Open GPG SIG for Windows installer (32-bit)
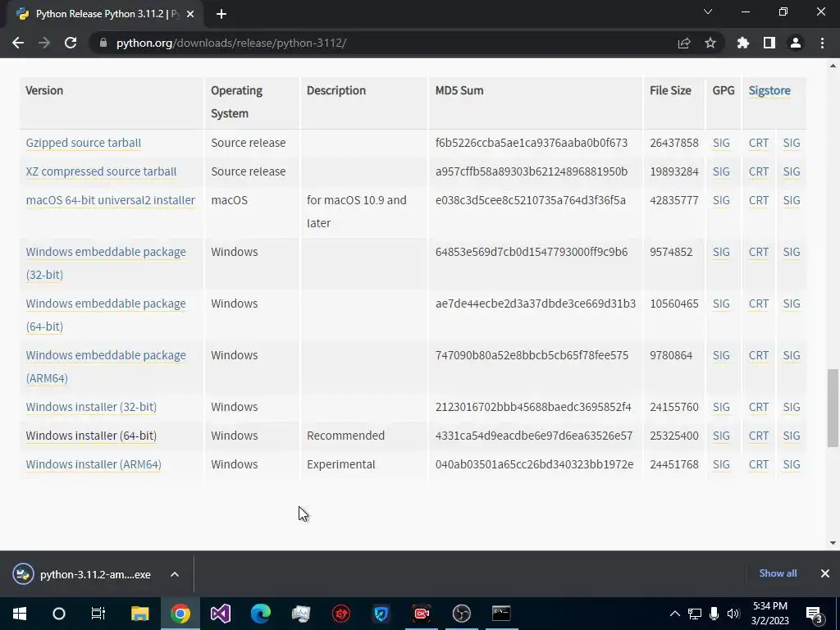This screenshot has height=630, width=840. coord(721,407)
